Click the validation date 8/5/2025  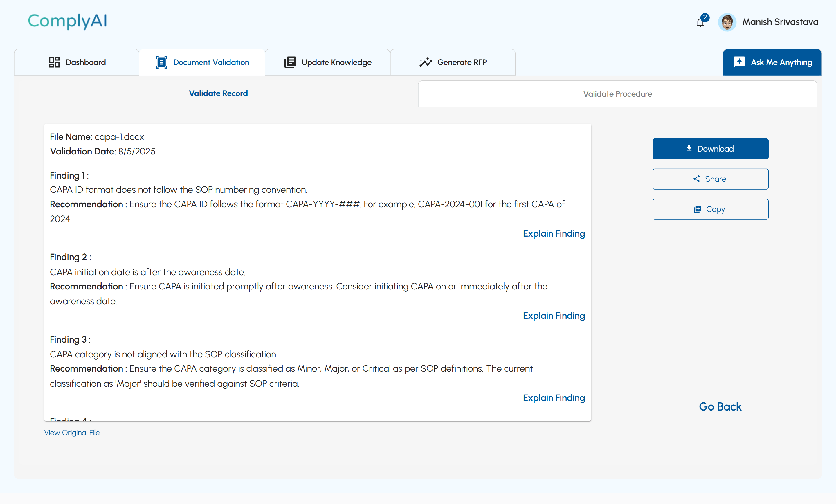(137, 151)
